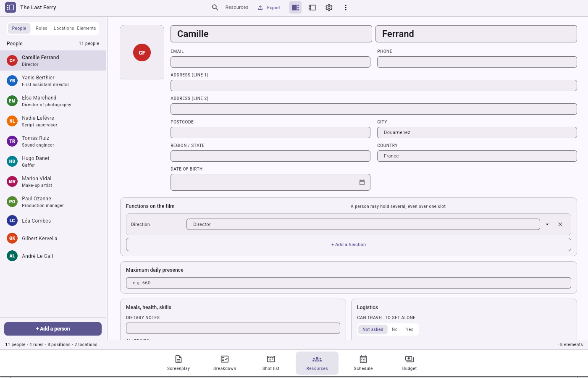The image size is (588, 378).
Task: Remove the Director function with X
Action: click(560, 224)
